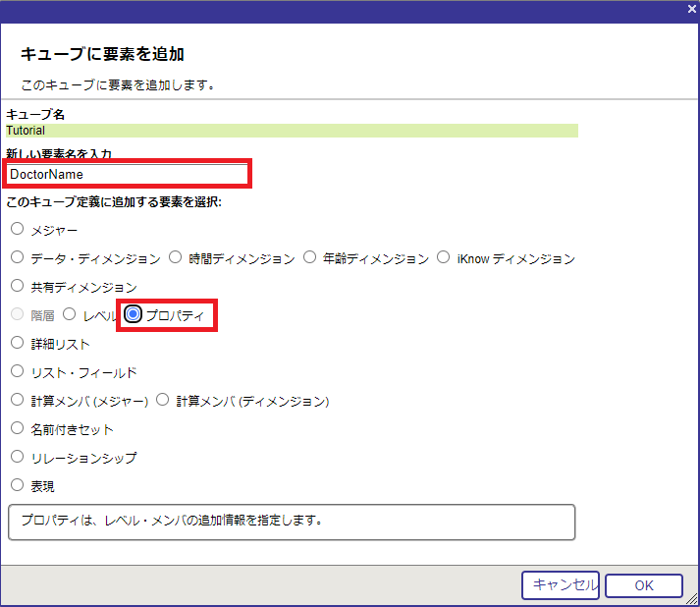Pick the 年齢ディメンション radio button
The width and height of the screenshot is (700, 607).
point(310,257)
